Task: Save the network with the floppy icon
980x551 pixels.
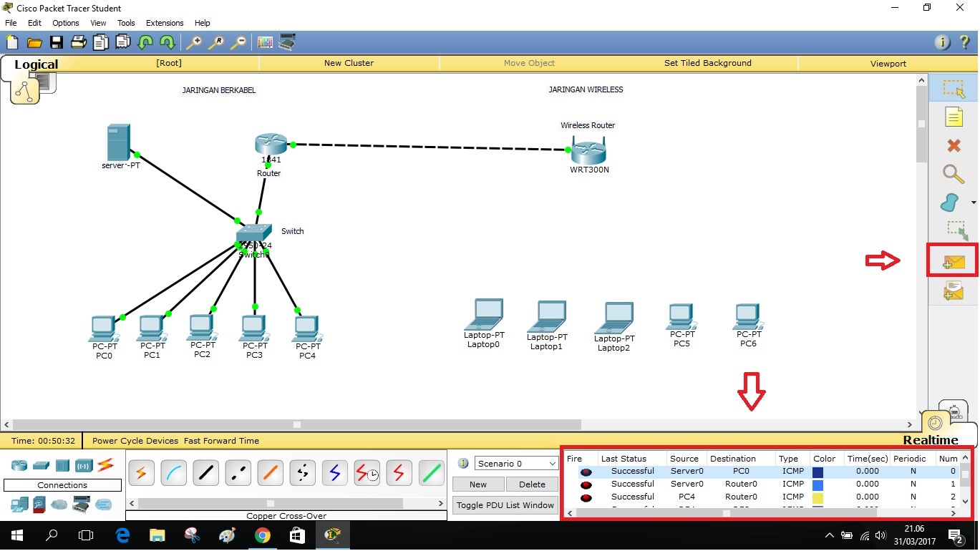Action: click(x=56, y=42)
